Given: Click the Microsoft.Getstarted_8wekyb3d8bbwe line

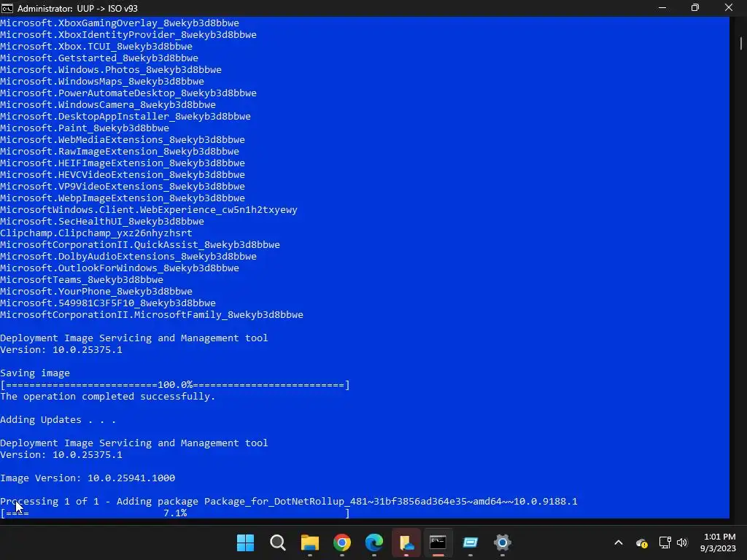Looking at the screenshot, I should click(99, 58).
